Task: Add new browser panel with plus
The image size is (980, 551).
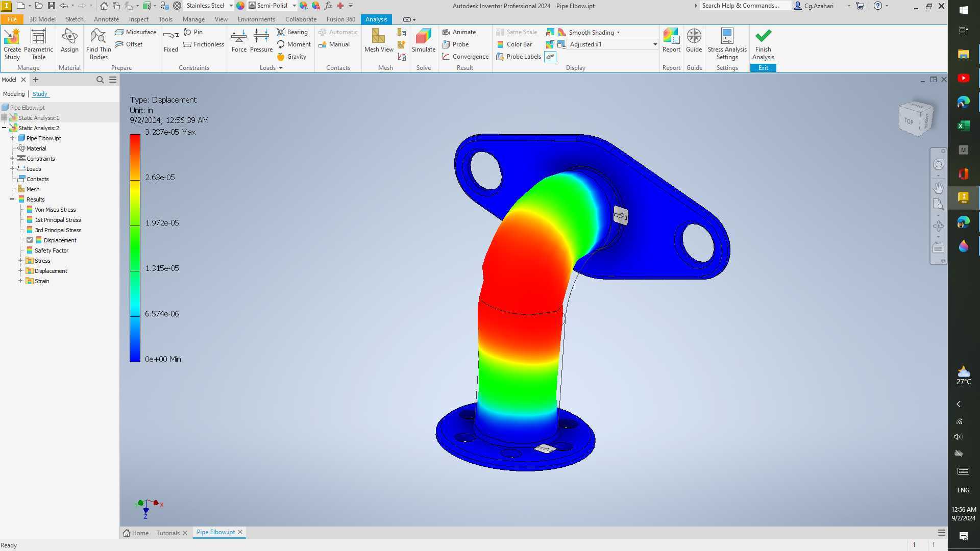Action: [35, 80]
